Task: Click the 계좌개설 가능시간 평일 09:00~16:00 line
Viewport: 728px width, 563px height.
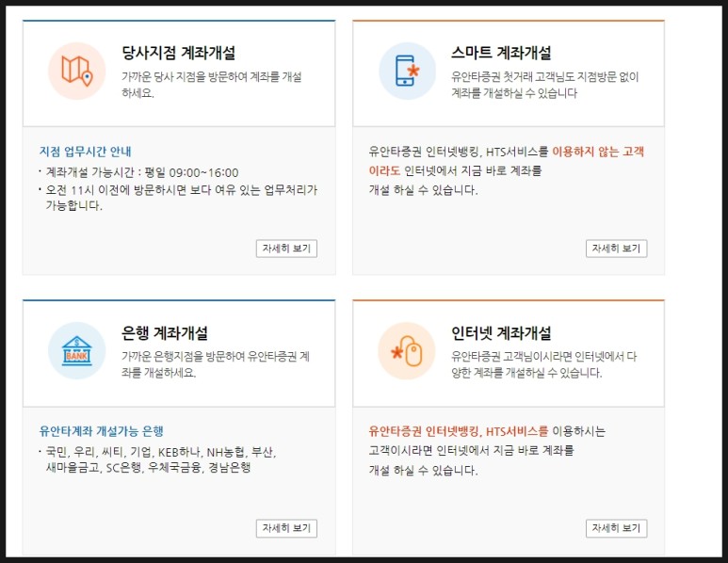Action: pos(142,172)
